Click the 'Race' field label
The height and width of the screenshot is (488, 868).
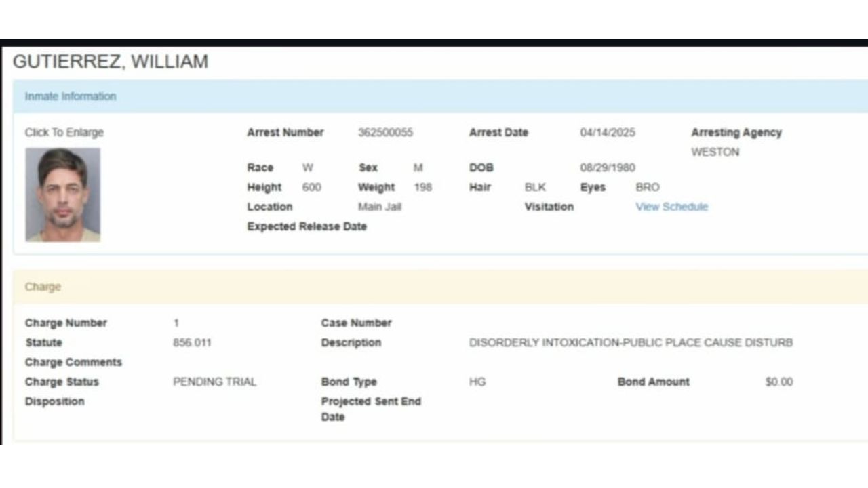click(260, 167)
